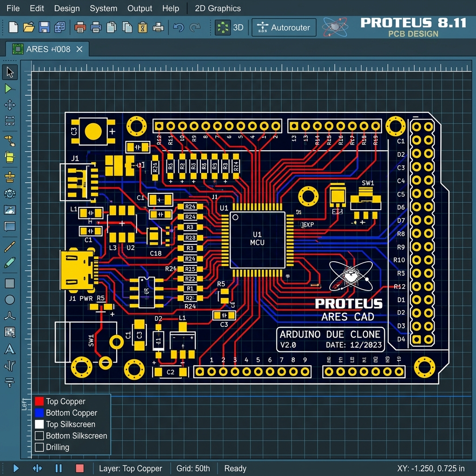Enable the Drilling layer checkbox

coord(39,447)
